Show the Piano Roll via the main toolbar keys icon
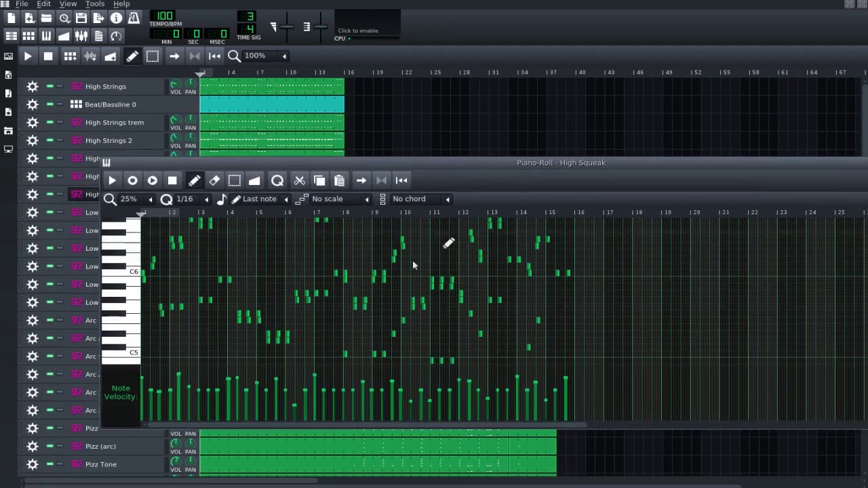The image size is (868, 488). [x=46, y=36]
